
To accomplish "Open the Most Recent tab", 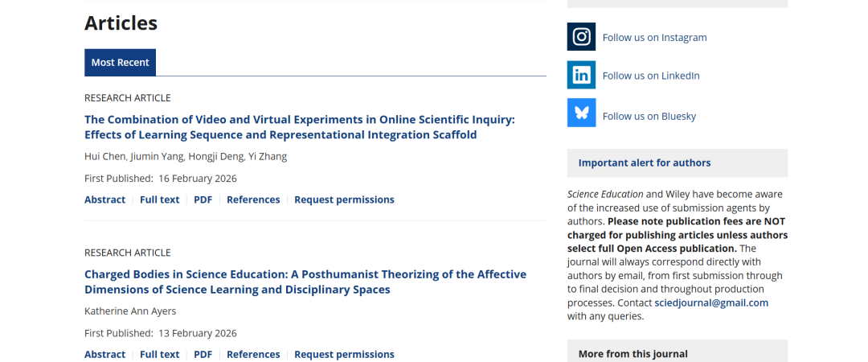I will pos(120,63).
